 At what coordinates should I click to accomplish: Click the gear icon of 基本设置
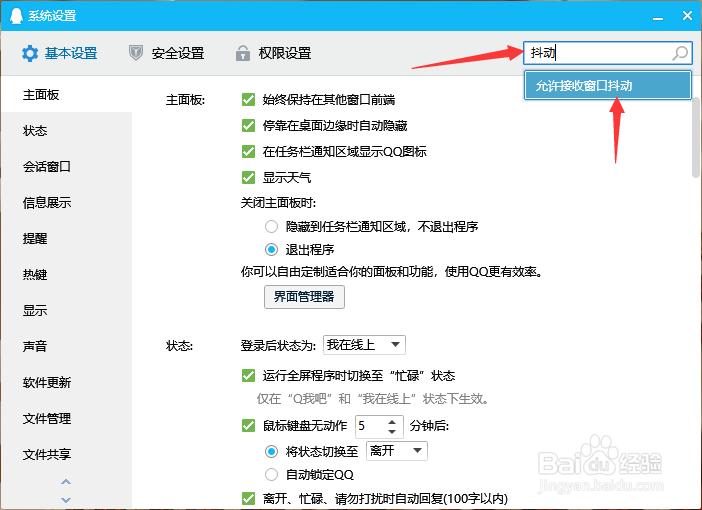pos(30,53)
